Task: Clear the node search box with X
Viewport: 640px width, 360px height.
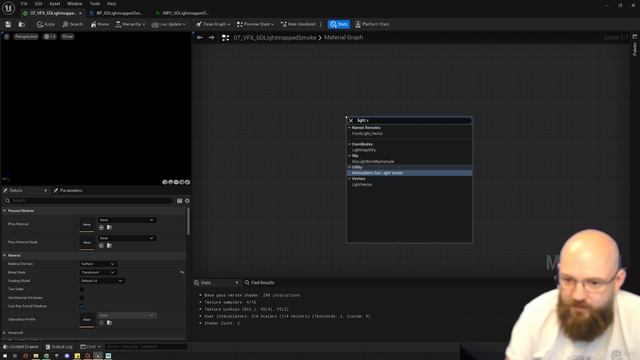Action: [351, 121]
